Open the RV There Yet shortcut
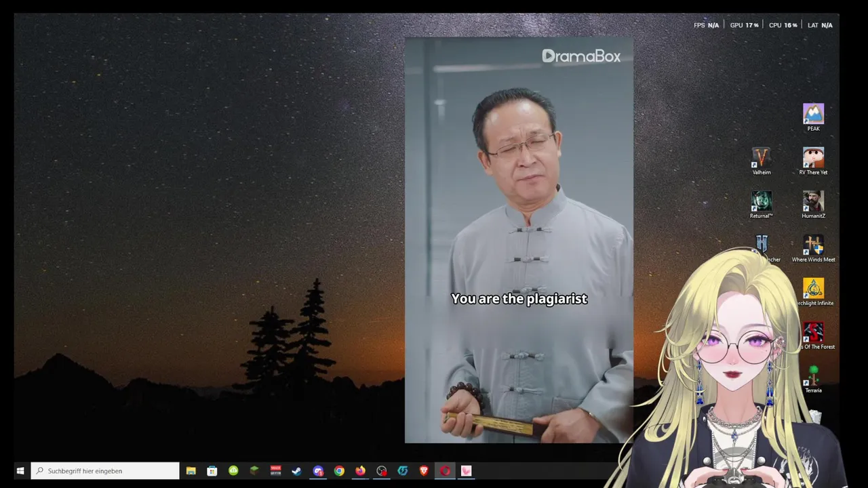Viewport: 868px width, 488px height. (x=813, y=161)
